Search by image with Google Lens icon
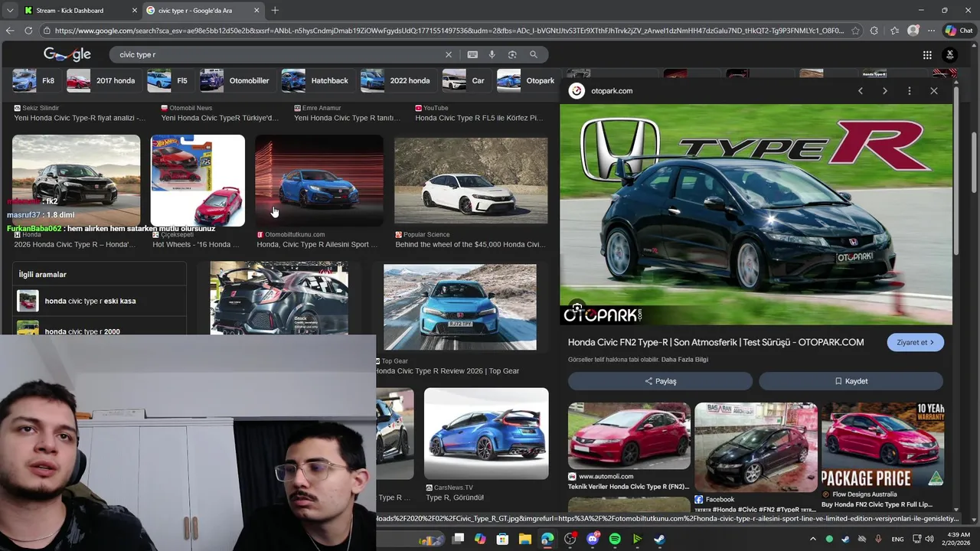980x551 pixels. pyautogui.click(x=512, y=55)
